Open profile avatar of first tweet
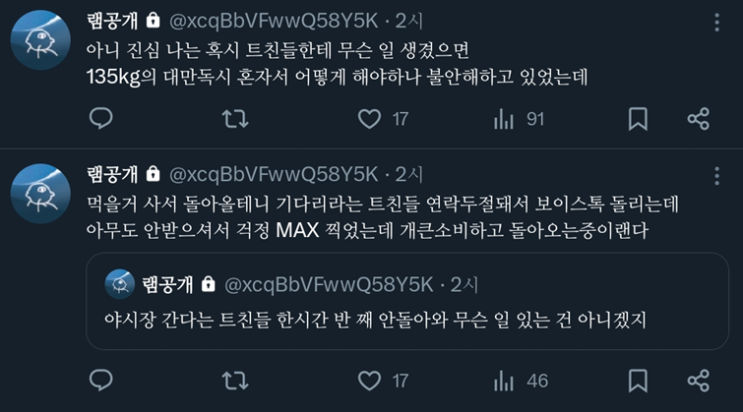 (x=40, y=40)
